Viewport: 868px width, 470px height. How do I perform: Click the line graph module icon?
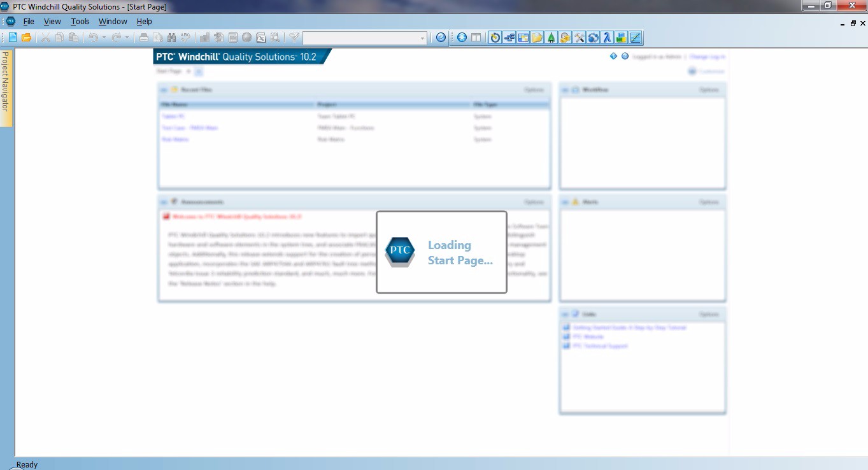click(636, 38)
